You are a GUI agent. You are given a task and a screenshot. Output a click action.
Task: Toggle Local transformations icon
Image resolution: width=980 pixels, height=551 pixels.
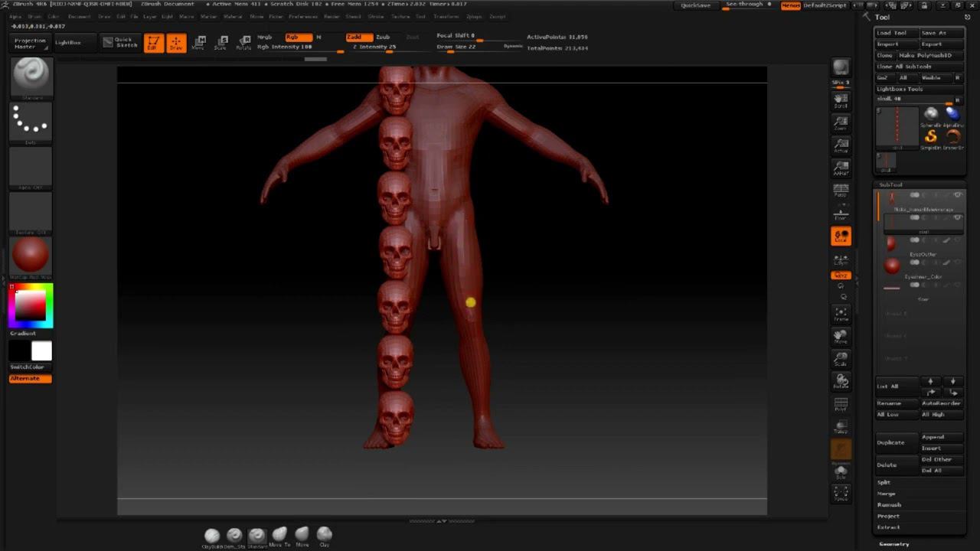coord(841,236)
